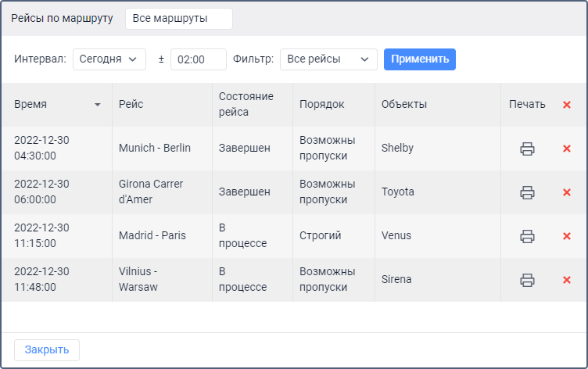
Task: Select the Порядок column header
Action: coord(321,105)
